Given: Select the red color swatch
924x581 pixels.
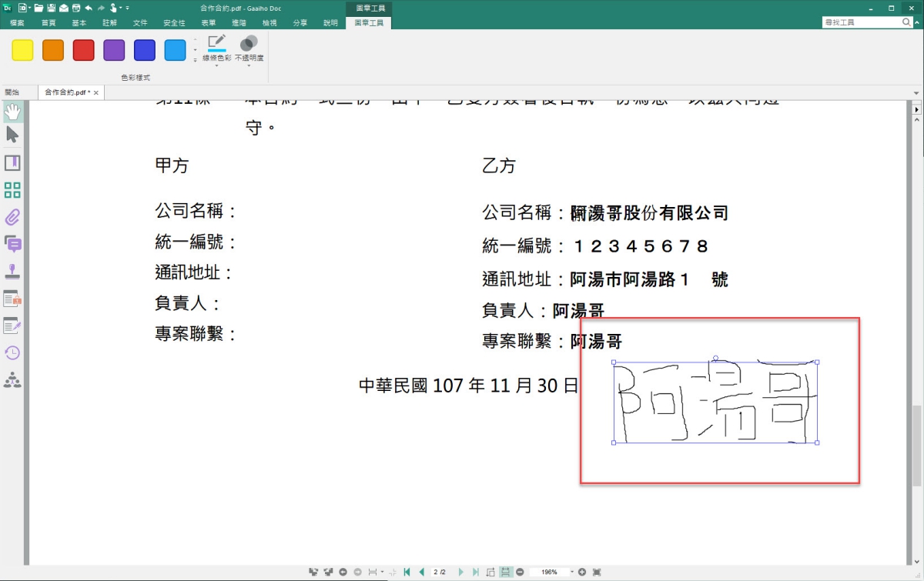Looking at the screenshot, I should [83, 50].
